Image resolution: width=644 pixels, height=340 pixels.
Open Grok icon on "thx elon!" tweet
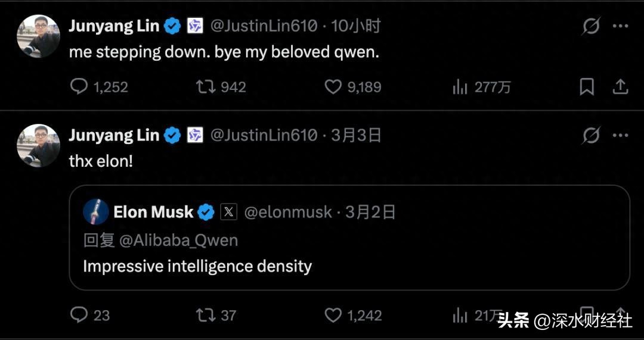tap(590, 136)
